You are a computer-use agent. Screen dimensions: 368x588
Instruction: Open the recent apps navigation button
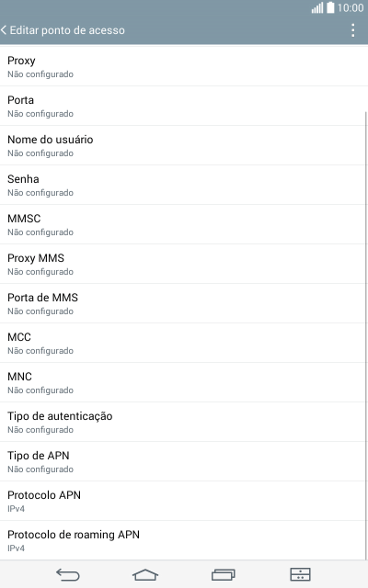223,574
